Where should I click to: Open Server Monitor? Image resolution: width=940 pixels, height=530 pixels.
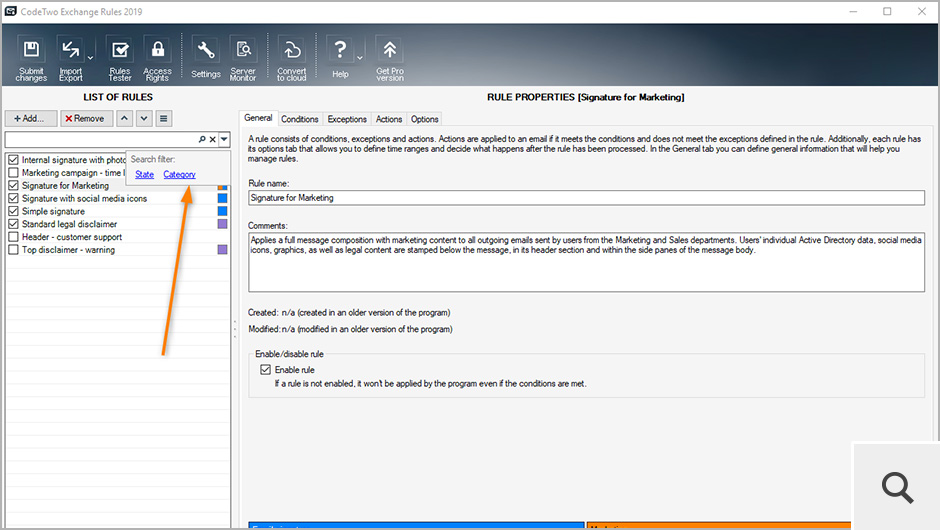click(x=243, y=58)
